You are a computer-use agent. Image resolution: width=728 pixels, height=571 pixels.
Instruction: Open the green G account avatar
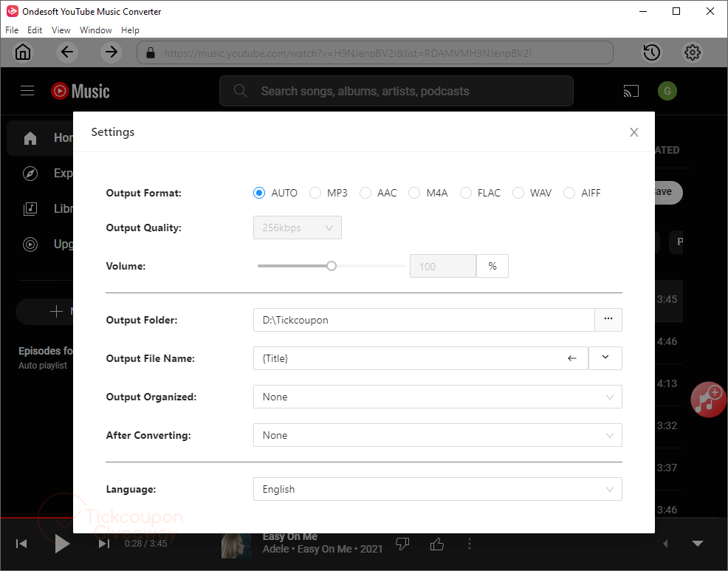[x=667, y=91]
